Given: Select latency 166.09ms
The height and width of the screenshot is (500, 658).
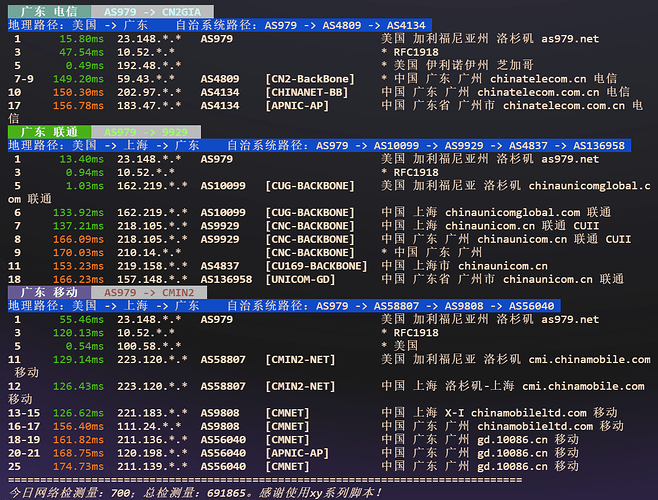Looking at the screenshot, I should 78,240.
